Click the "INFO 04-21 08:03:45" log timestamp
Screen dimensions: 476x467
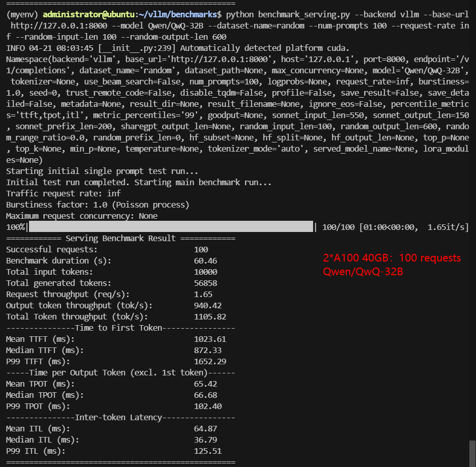pos(50,48)
